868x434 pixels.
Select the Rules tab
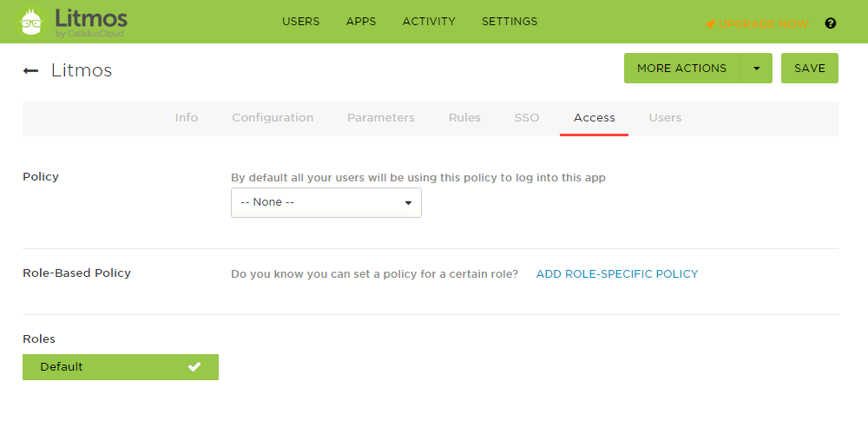click(464, 118)
